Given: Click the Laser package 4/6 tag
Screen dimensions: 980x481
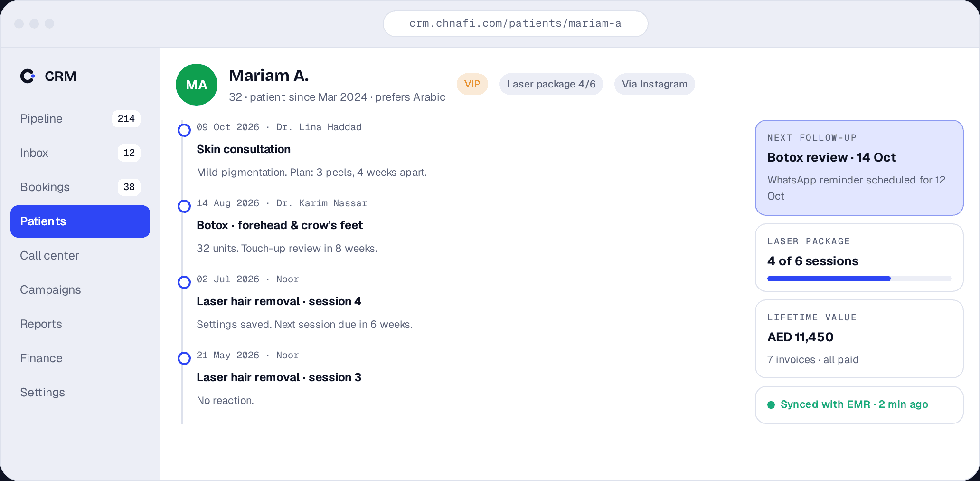Looking at the screenshot, I should pyautogui.click(x=551, y=84).
